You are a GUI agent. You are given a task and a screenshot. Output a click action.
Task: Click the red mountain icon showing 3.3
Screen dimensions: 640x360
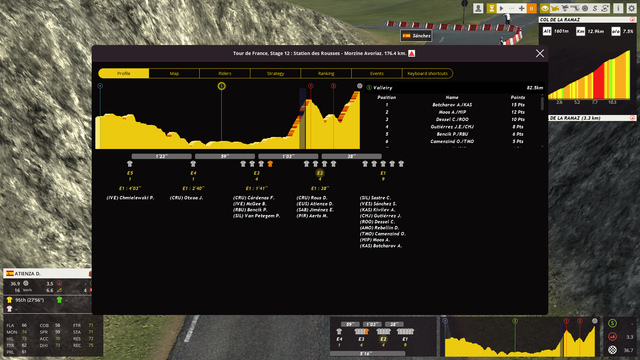pyautogui.click(x=612, y=337)
